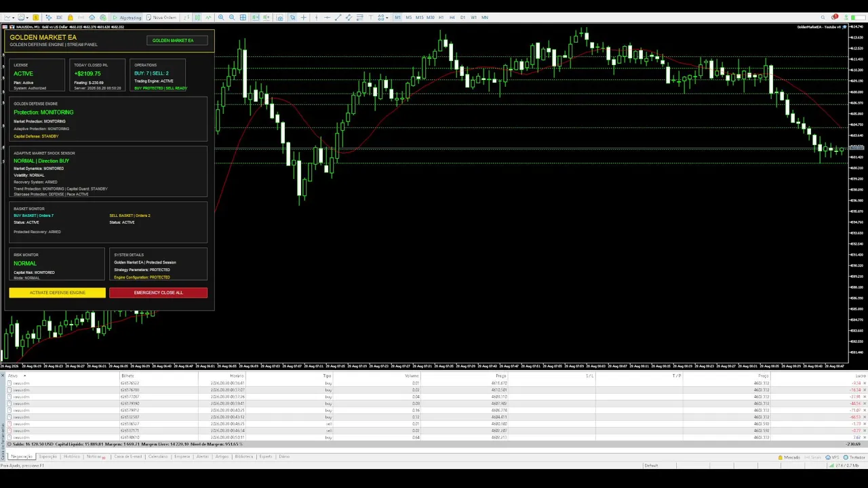Image resolution: width=868 pixels, height=488 pixels.
Task: Select the H4 timeframe
Action: [452, 18]
